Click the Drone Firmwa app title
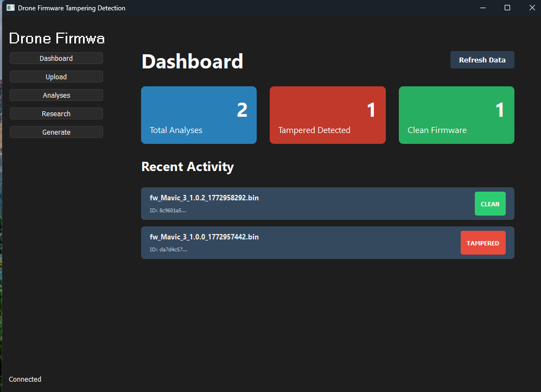Viewport: 541px width, 392px height. [x=56, y=38]
